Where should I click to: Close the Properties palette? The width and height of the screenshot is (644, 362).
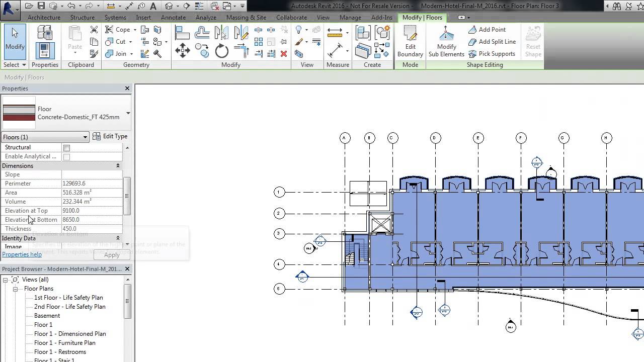click(127, 88)
